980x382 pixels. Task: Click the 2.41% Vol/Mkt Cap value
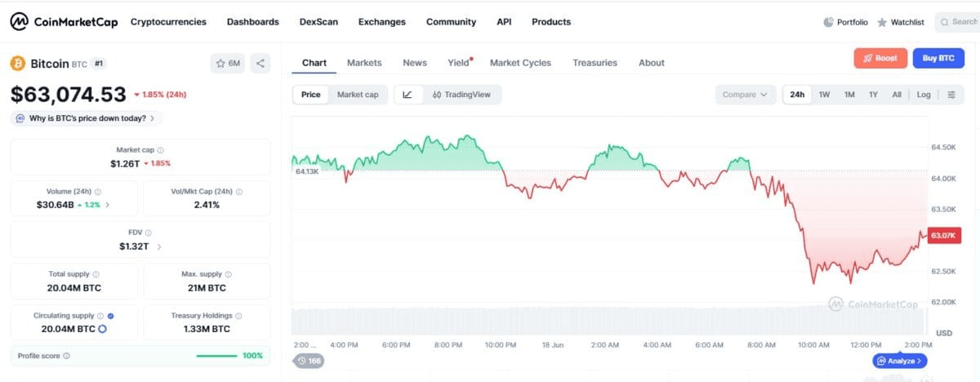(207, 205)
